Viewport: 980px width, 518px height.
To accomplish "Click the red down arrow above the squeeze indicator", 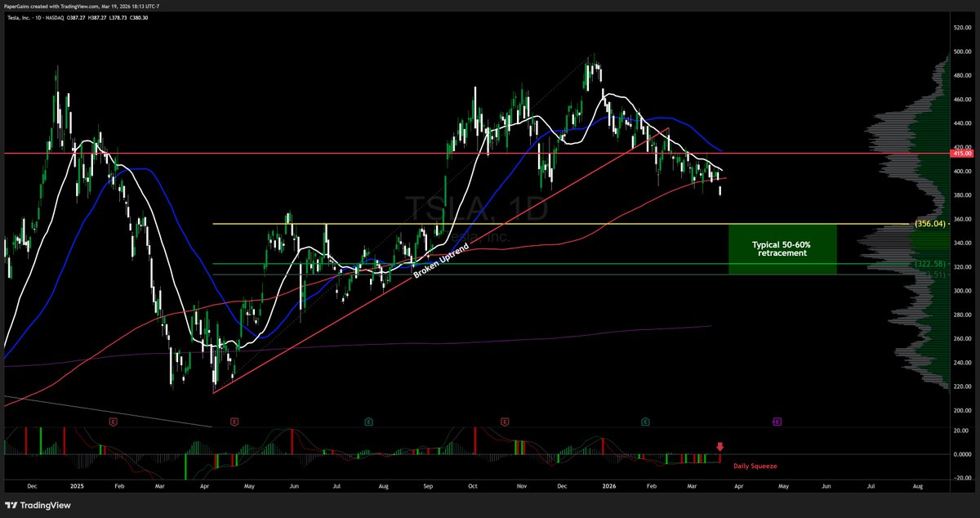I will [x=719, y=447].
